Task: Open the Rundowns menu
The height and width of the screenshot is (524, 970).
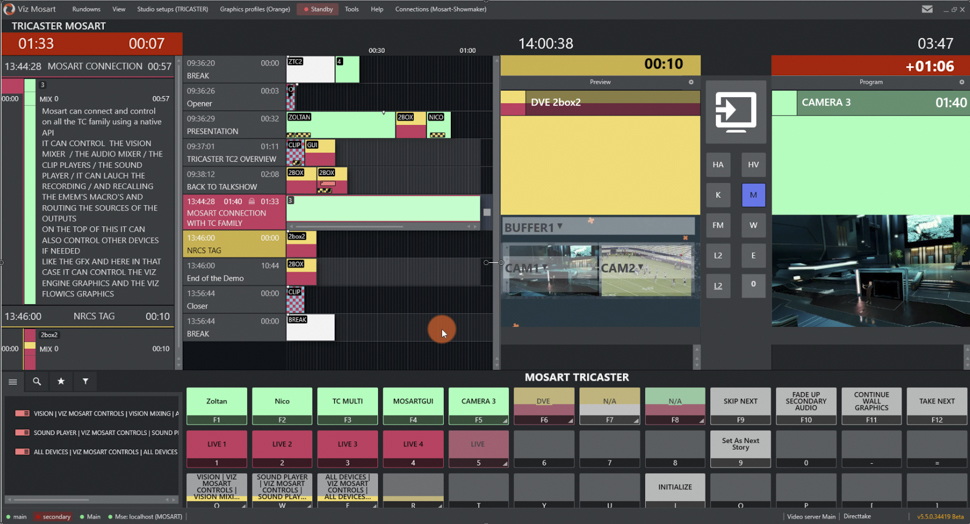Action: 86,9
